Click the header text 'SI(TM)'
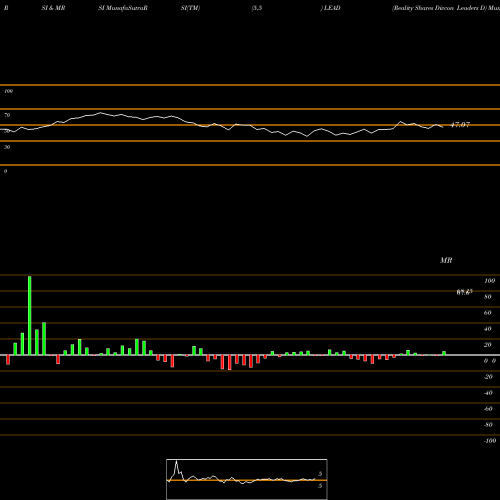The height and width of the screenshot is (500, 500). [190, 8]
